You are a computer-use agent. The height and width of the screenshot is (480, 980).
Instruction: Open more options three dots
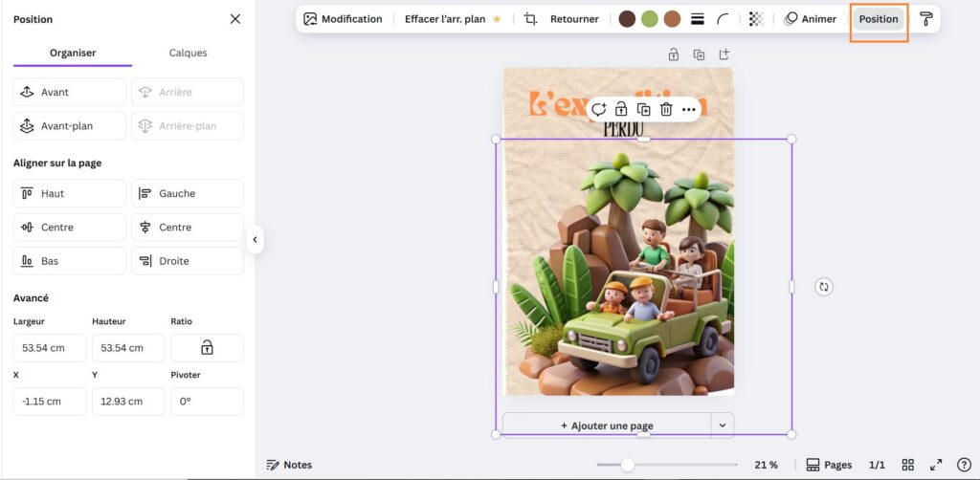click(689, 110)
